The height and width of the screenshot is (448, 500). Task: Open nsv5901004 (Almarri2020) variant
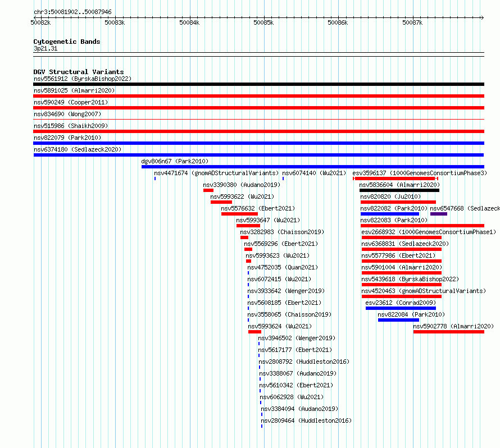402,267
